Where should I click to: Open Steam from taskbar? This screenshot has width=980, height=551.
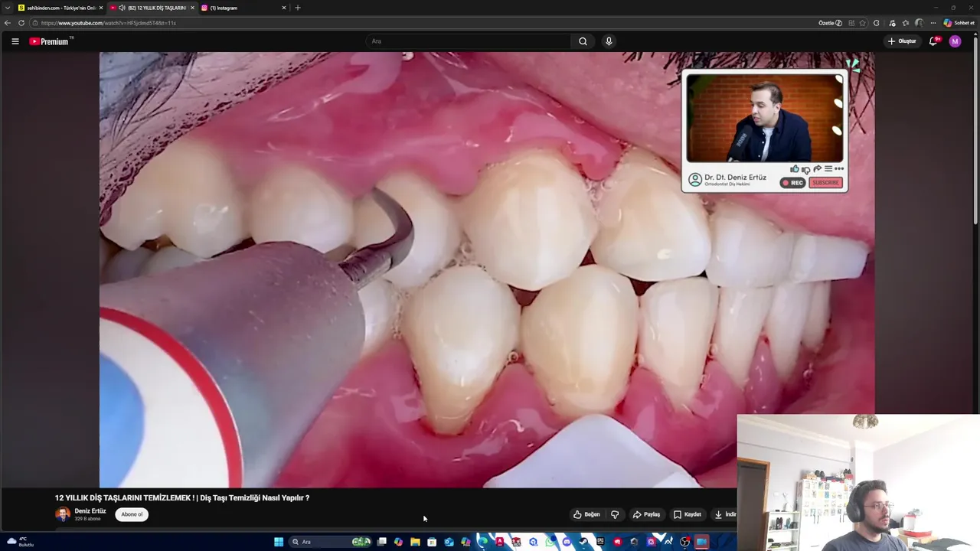click(x=583, y=542)
